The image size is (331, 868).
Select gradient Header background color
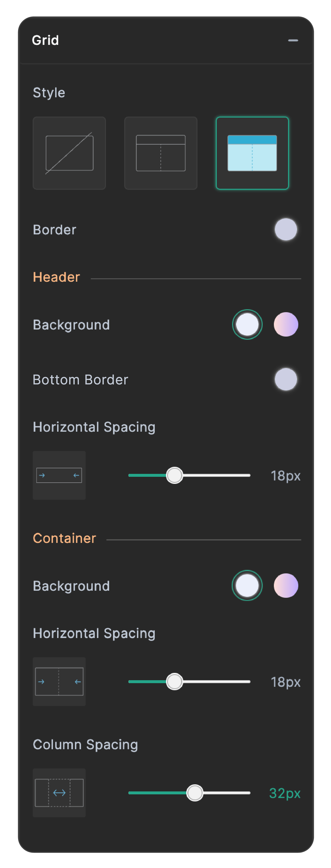click(x=286, y=324)
